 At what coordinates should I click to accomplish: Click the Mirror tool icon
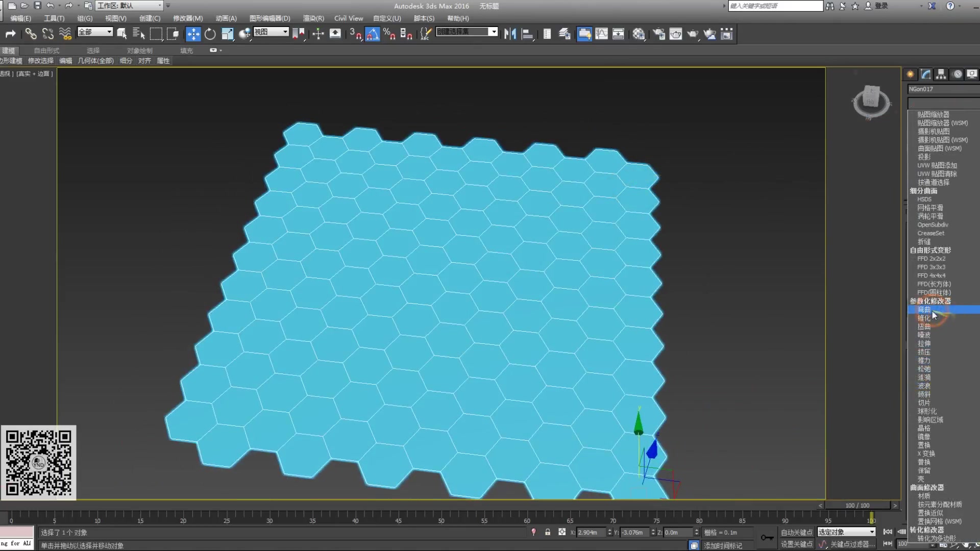(510, 34)
